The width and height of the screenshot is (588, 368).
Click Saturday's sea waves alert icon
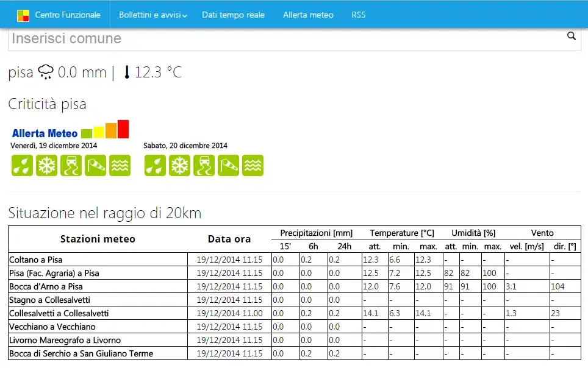pos(253,165)
